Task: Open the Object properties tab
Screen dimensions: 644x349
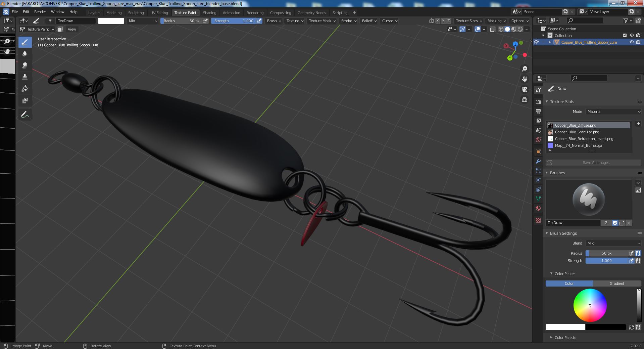Action: [x=538, y=152]
